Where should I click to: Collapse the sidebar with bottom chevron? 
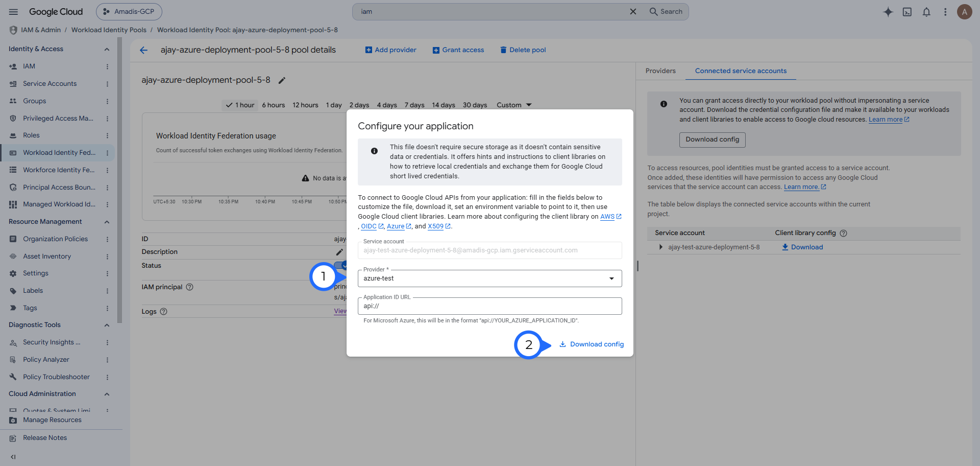tap(13, 457)
